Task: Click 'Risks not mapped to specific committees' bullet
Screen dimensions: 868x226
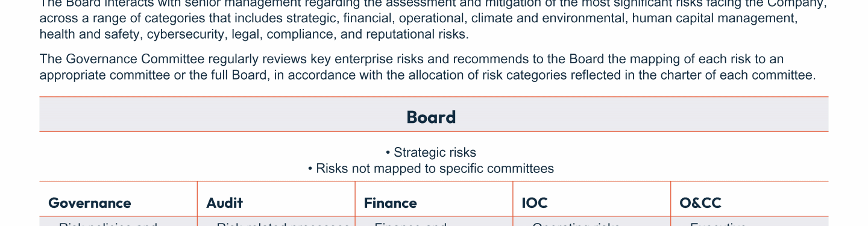Action: (431, 168)
